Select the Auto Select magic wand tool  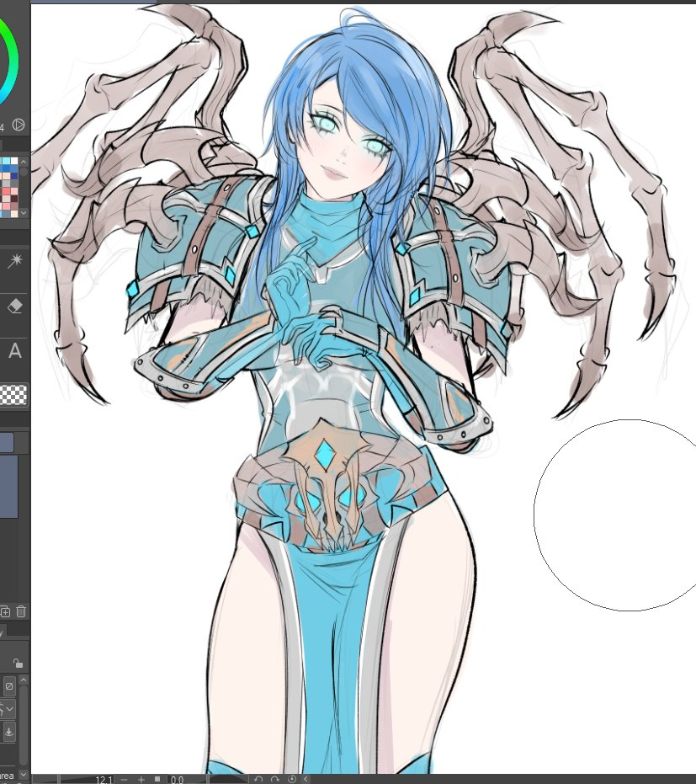[15, 263]
